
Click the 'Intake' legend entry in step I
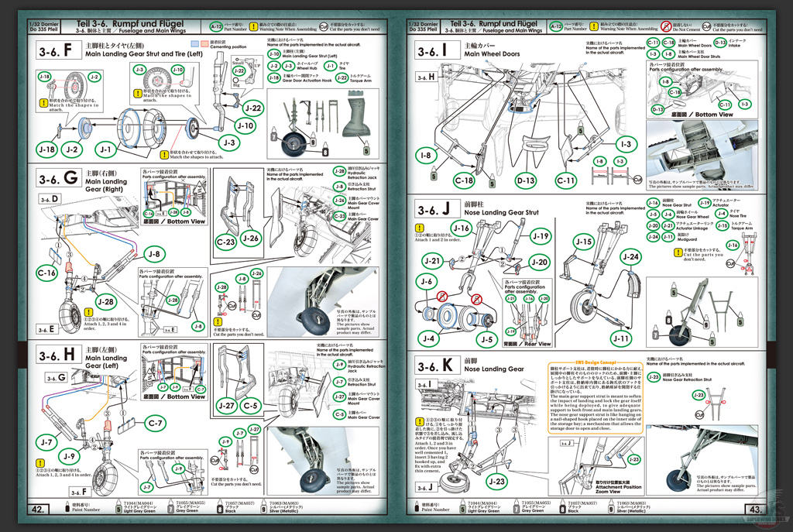[735, 45]
